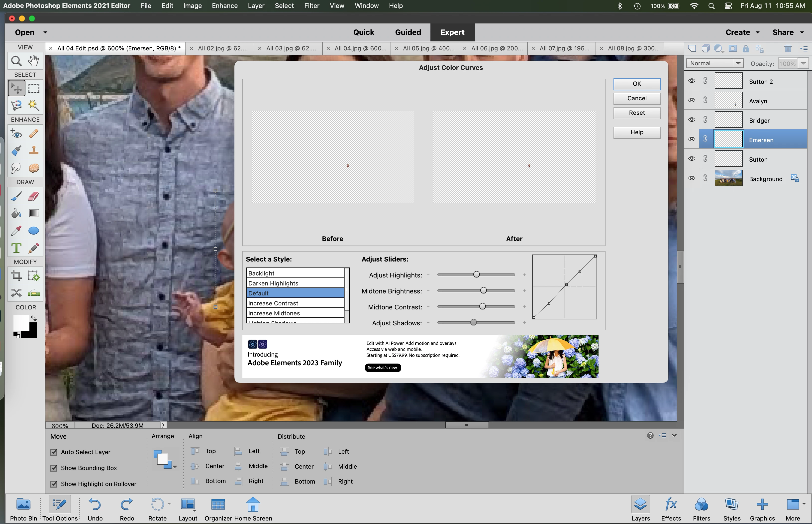The height and width of the screenshot is (524, 812).
Task: Select the Eraser tool
Action: coord(33,196)
